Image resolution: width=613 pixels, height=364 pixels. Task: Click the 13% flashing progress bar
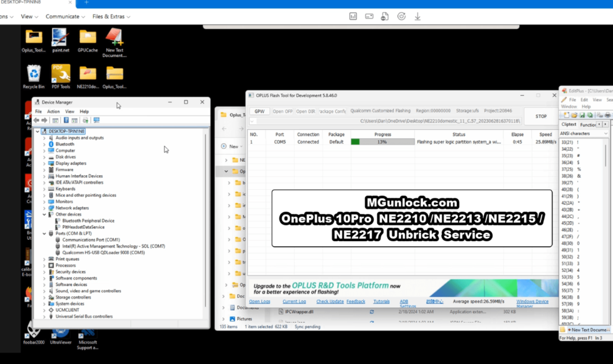tap(383, 142)
